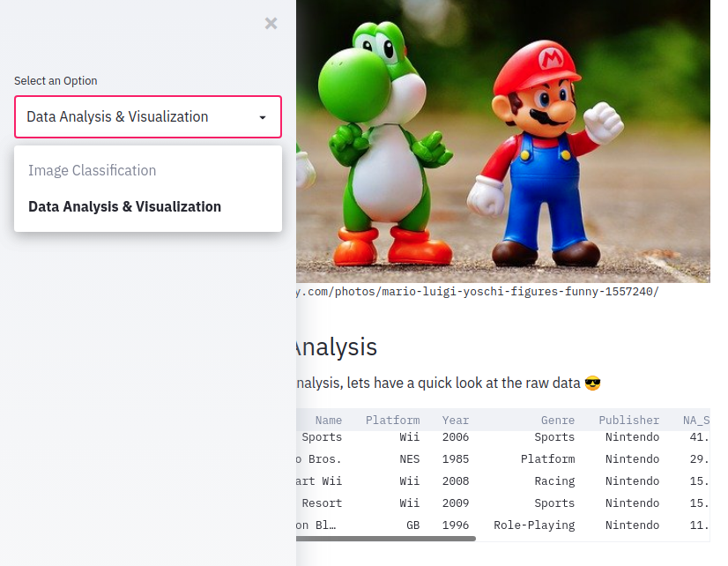Viewport: 728px width, 566px height.
Task: Click the Mario and Yoshi figures photo
Action: point(503,141)
